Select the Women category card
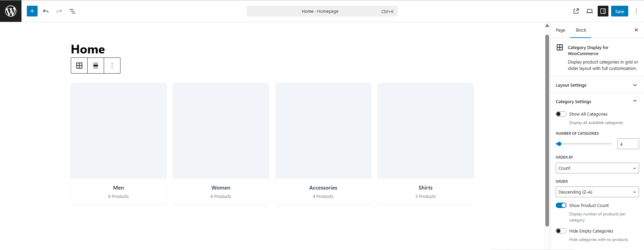The height and width of the screenshot is (250, 644). coord(221,144)
